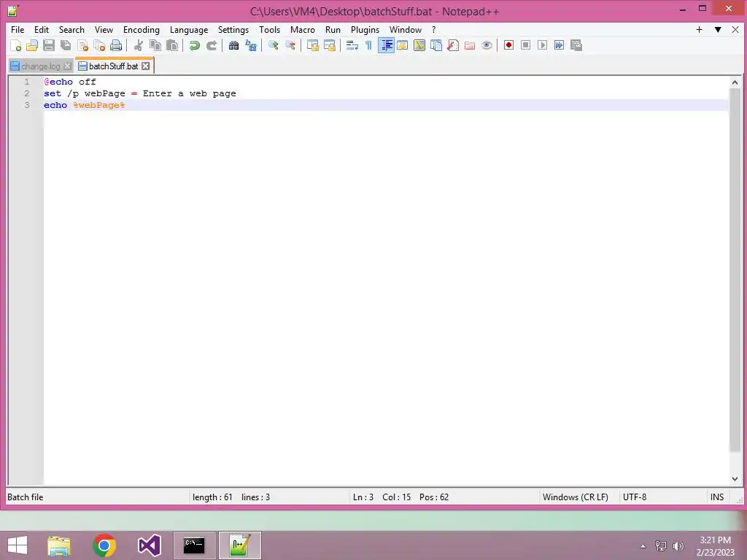Open Find with binoculars icon
747x560 pixels.
[x=233, y=45]
